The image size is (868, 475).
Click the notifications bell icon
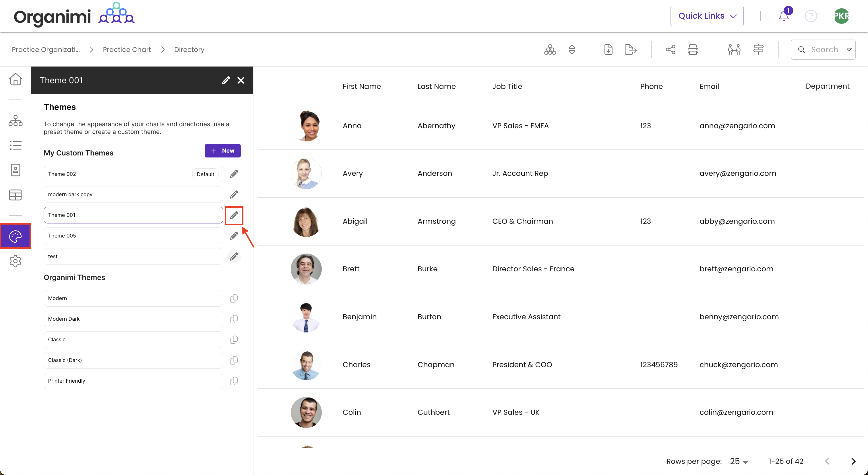tap(784, 16)
